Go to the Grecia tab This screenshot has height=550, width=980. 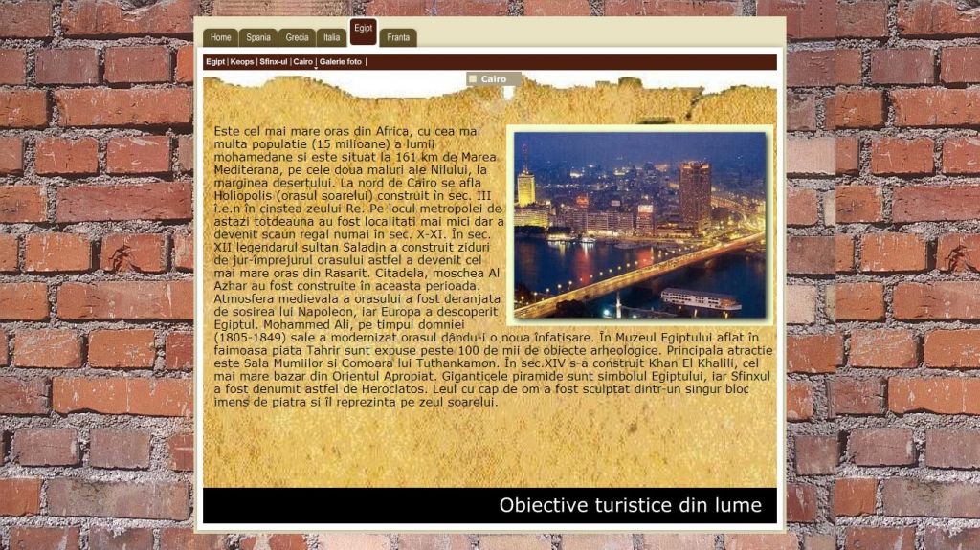297,38
